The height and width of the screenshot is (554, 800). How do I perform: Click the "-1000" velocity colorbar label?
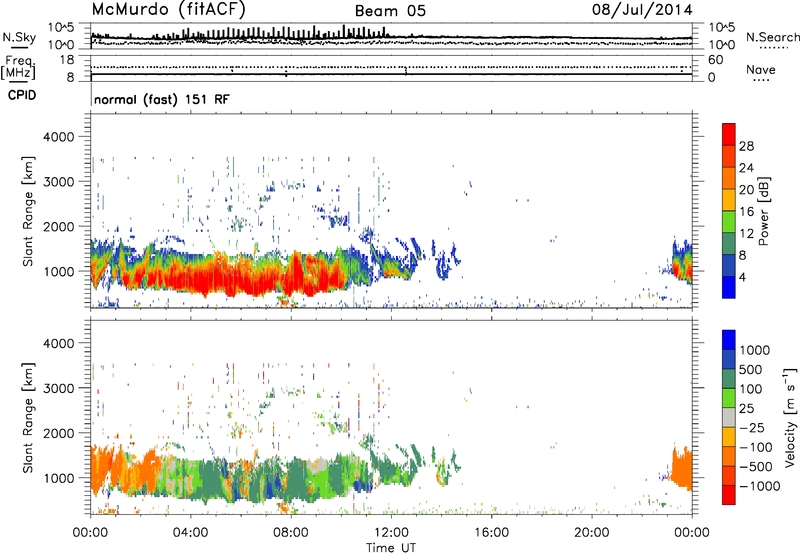pyautogui.click(x=759, y=486)
